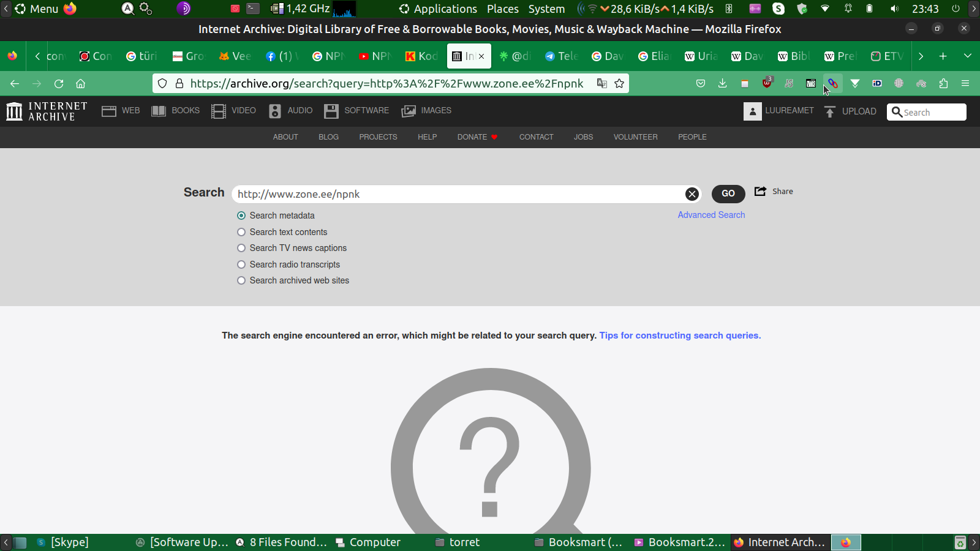This screenshot has width=980, height=551.
Task: Select Search radio transcripts option
Action: 241,264
